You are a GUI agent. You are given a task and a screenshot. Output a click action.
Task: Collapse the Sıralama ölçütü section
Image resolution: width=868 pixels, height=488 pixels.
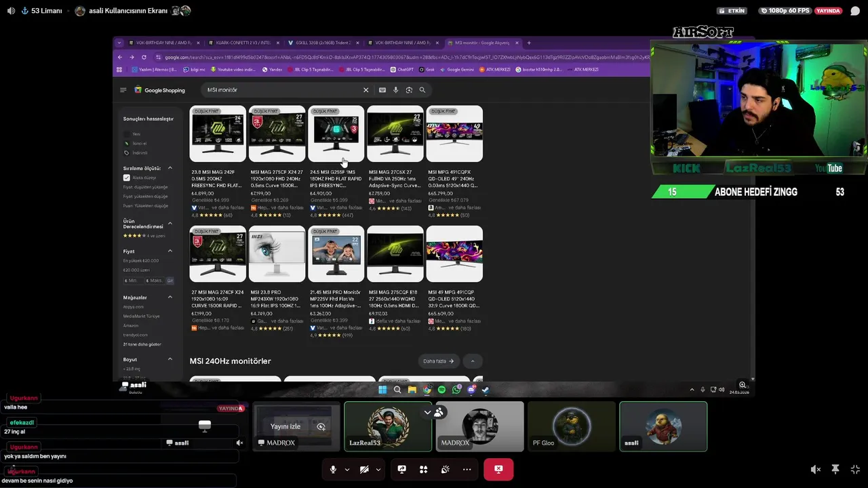click(170, 168)
